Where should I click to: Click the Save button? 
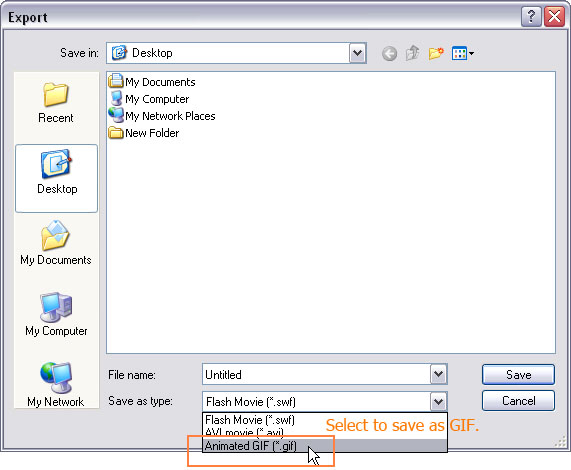click(518, 374)
